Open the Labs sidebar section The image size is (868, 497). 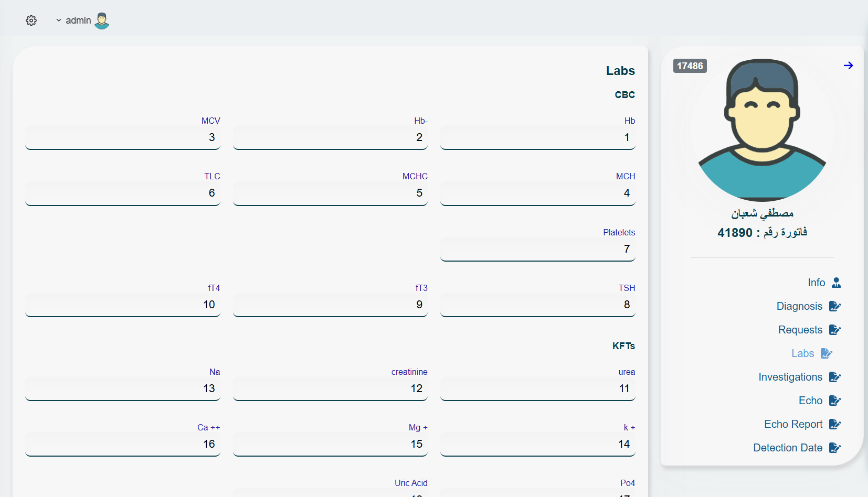pos(802,353)
